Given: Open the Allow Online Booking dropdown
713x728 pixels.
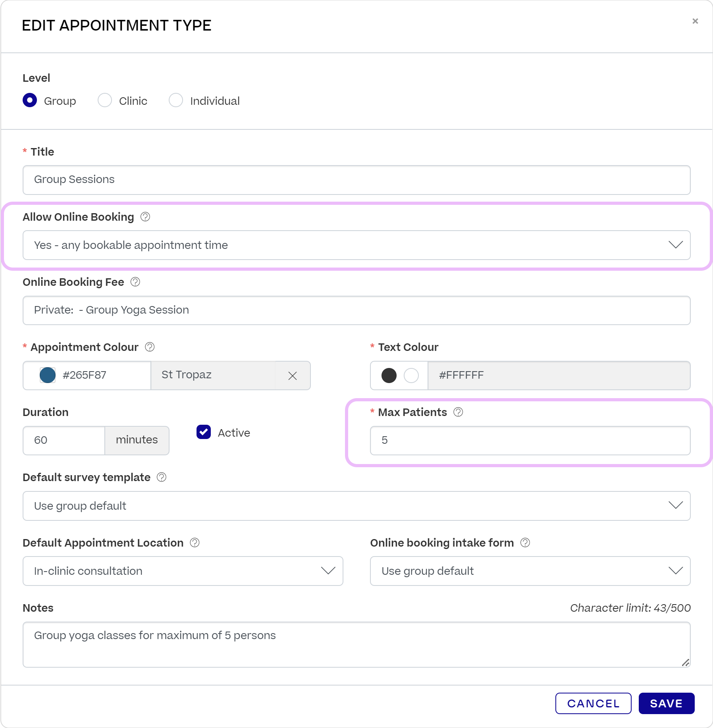Looking at the screenshot, I should tap(676, 245).
